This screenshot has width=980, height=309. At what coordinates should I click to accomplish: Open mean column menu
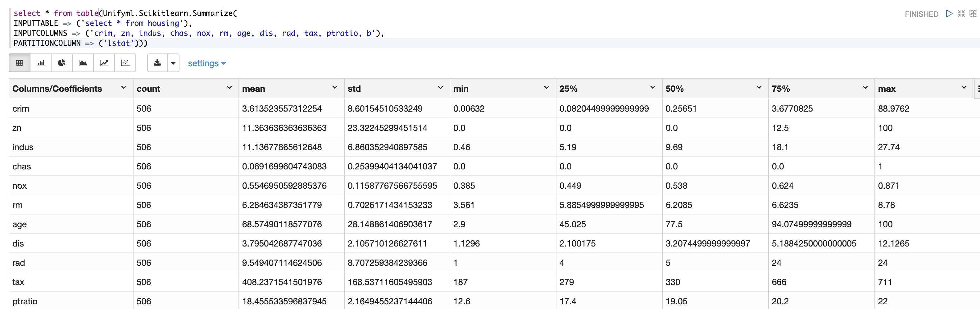pos(335,88)
